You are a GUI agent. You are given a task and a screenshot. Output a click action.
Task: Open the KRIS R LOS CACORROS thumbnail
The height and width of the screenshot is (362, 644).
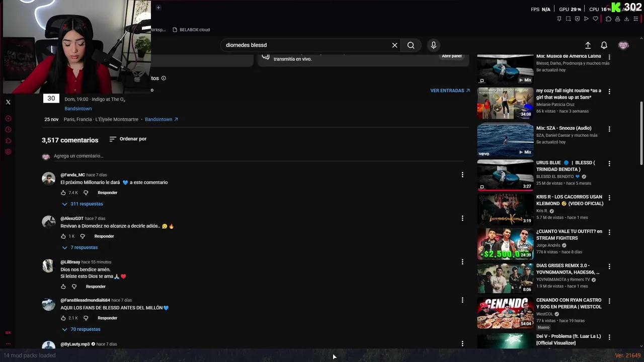pyautogui.click(x=505, y=209)
